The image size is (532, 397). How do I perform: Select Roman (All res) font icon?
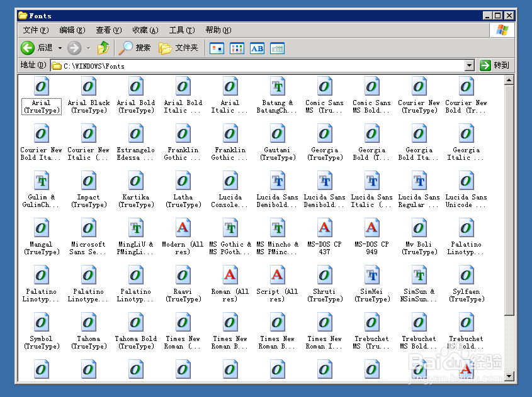pyautogui.click(x=230, y=275)
